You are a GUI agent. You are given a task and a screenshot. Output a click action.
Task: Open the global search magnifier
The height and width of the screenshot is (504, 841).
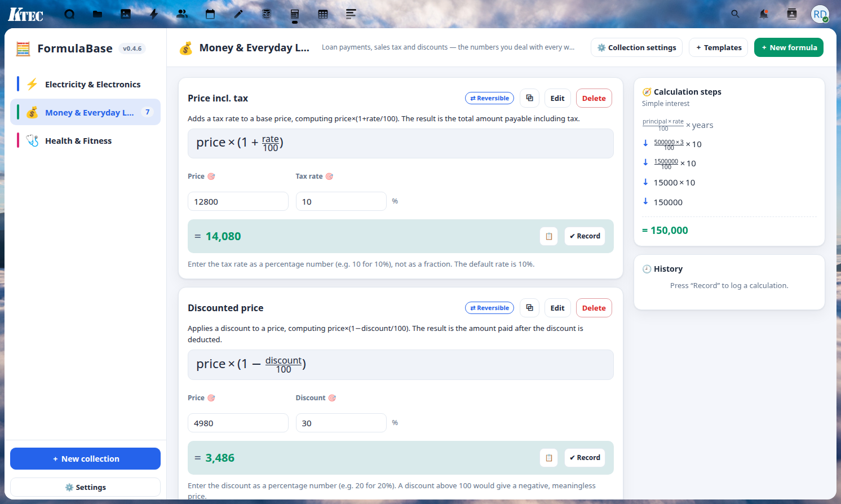click(736, 14)
